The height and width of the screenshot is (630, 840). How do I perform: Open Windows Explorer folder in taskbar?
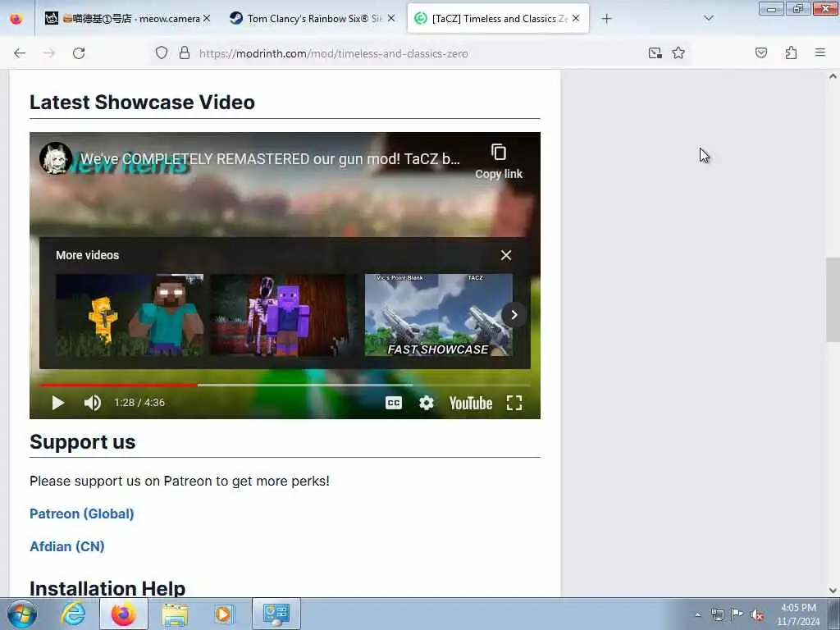[176, 614]
